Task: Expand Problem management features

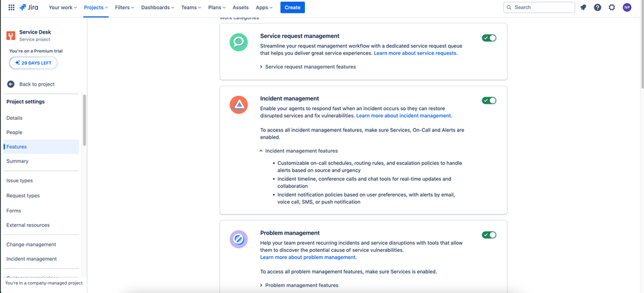Action: tap(299, 285)
